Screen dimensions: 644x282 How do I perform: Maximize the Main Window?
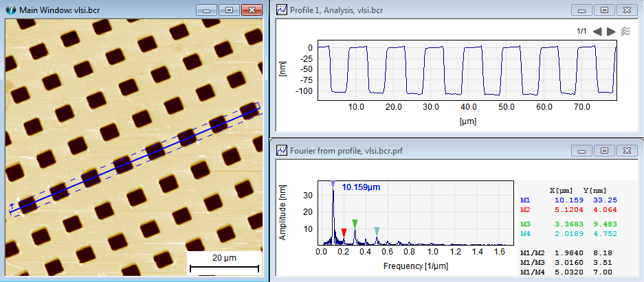click(230, 10)
